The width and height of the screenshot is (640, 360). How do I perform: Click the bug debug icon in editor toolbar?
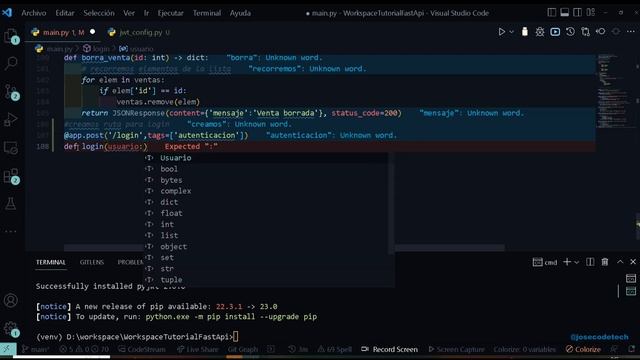540,32
